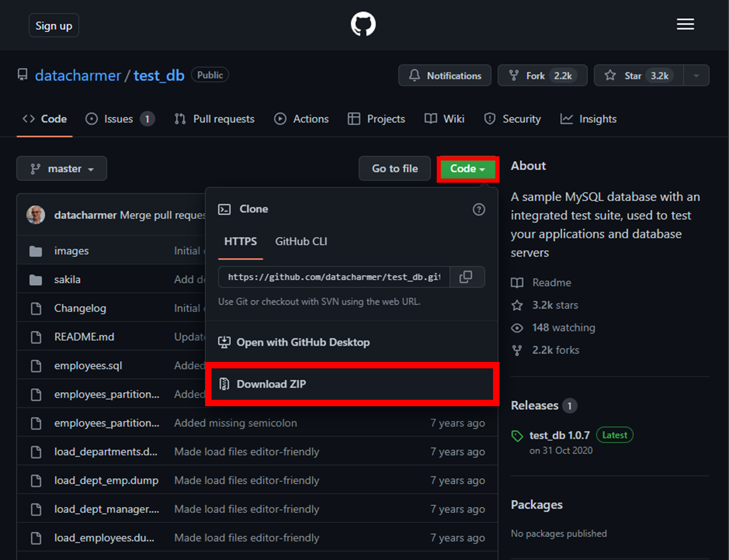Open the test_db repository link

[159, 75]
